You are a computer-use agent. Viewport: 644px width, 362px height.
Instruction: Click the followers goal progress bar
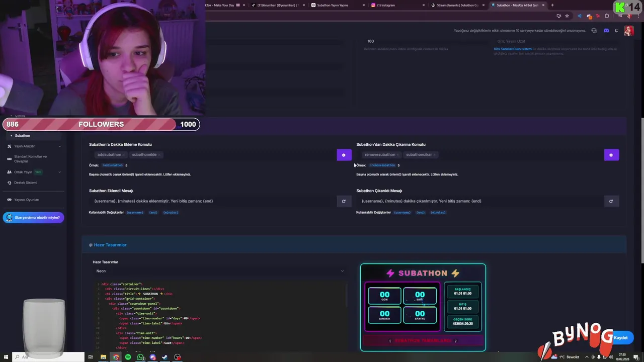pyautogui.click(x=101, y=124)
